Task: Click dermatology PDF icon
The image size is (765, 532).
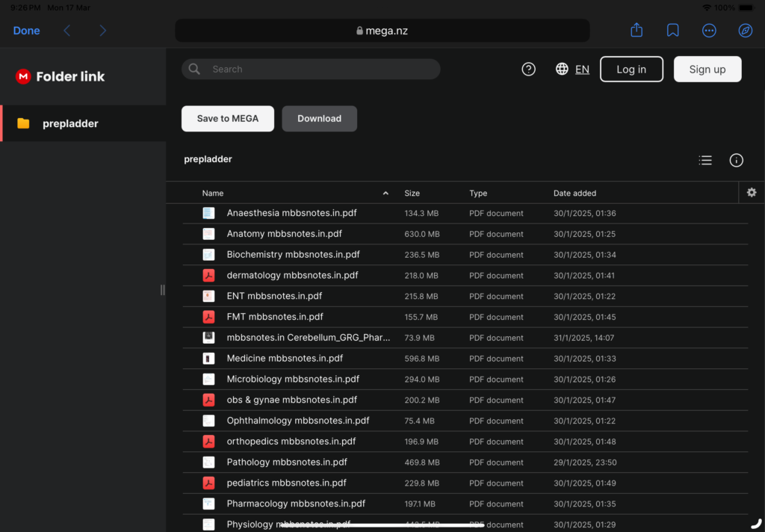Action: pyautogui.click(x=208, y=275)
